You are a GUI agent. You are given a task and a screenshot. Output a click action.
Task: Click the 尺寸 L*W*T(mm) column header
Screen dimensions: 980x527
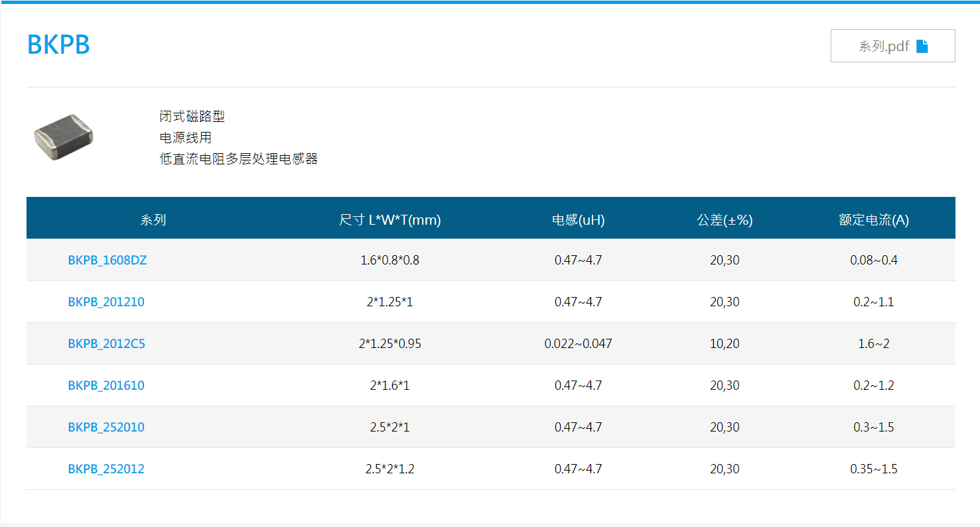389,220
